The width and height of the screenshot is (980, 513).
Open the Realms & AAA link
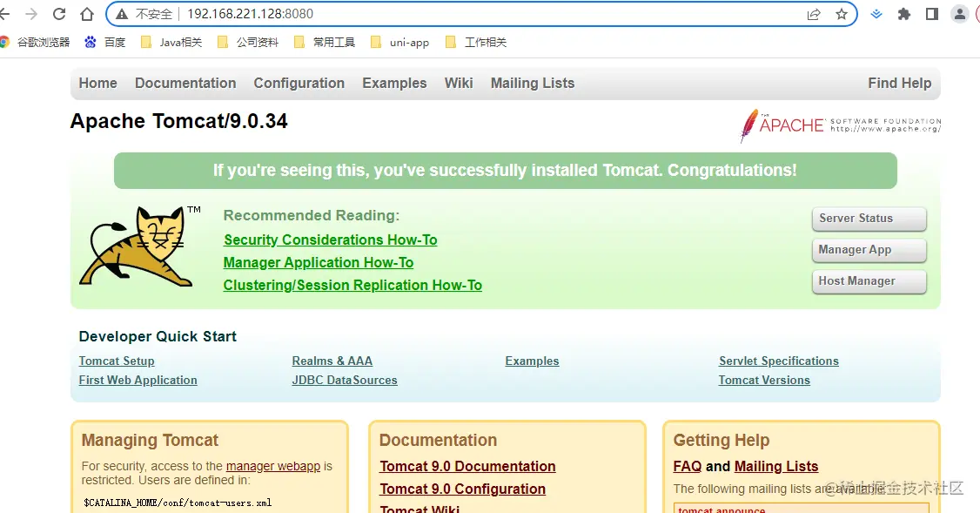pos(332,361)
